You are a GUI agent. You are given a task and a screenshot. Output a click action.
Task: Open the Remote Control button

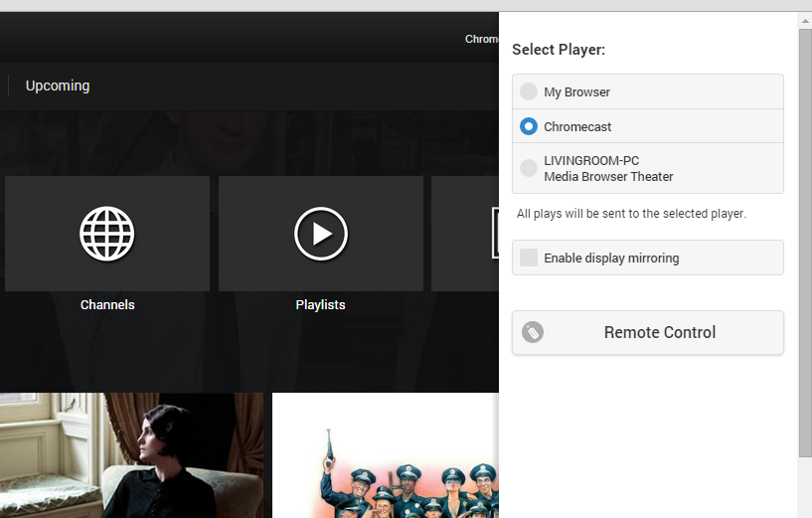click(x=648, y=332)
